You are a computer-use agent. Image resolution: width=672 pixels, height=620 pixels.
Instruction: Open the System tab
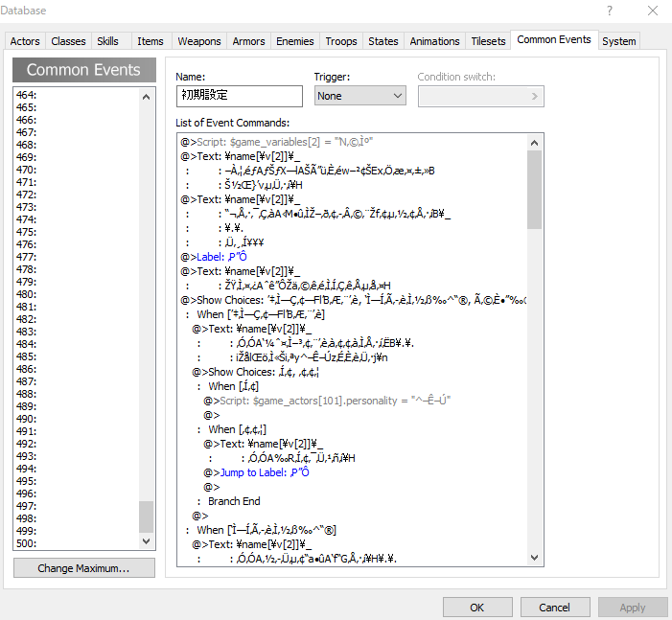pos(619,41)
